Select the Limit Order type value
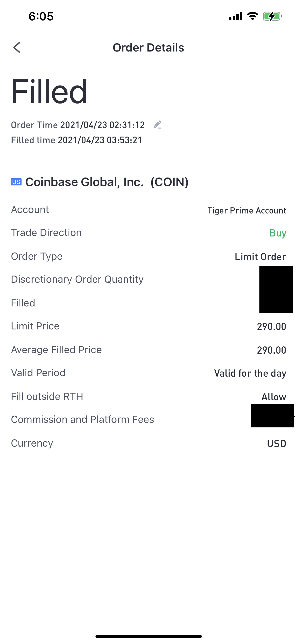297x644 pixels. tap(261, 257)
